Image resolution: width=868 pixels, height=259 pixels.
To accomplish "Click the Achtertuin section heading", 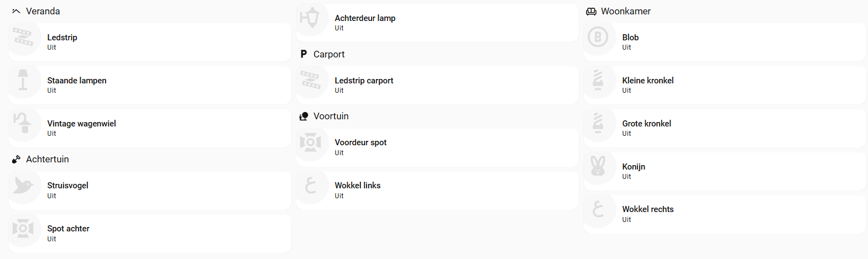I will pos(47,159).
